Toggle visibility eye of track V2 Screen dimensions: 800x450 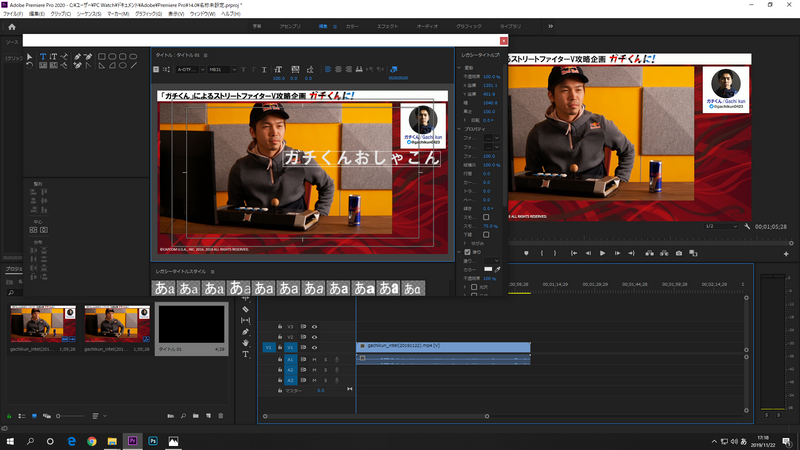click(314, 337)
